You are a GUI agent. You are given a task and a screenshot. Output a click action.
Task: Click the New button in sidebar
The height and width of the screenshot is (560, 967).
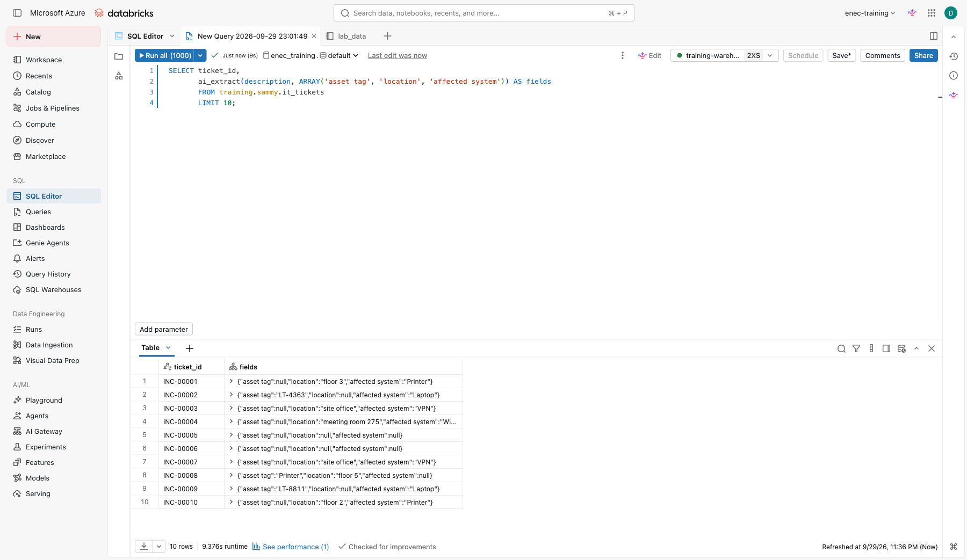(x=54, y=37)
